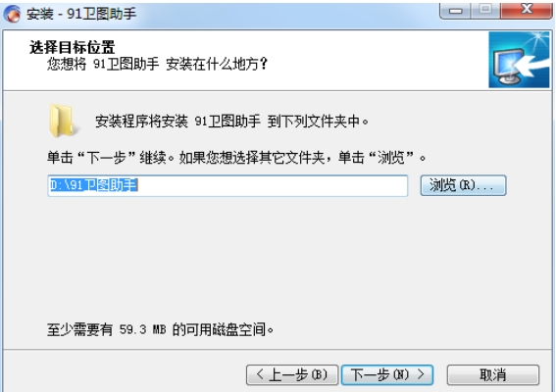The image size is (556, 392).
Task: Click the 91卫图助手 app icon in title bar
Action: click(x=12, y=14)
